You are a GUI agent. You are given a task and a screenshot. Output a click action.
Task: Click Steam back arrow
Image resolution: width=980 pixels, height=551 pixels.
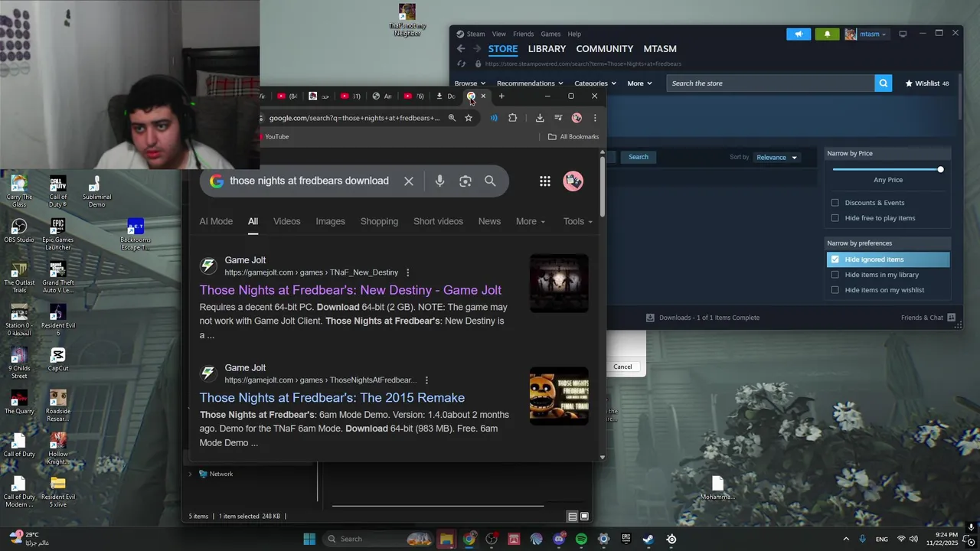pos(461,49)
